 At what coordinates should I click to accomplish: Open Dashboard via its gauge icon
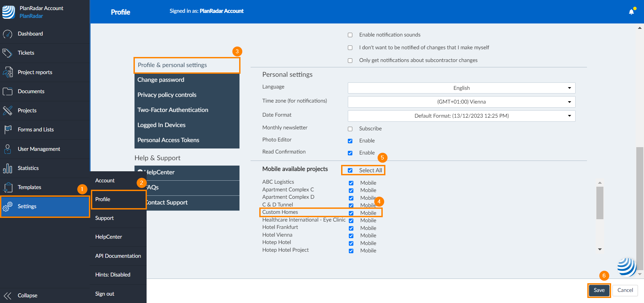[x=7, y=34]
